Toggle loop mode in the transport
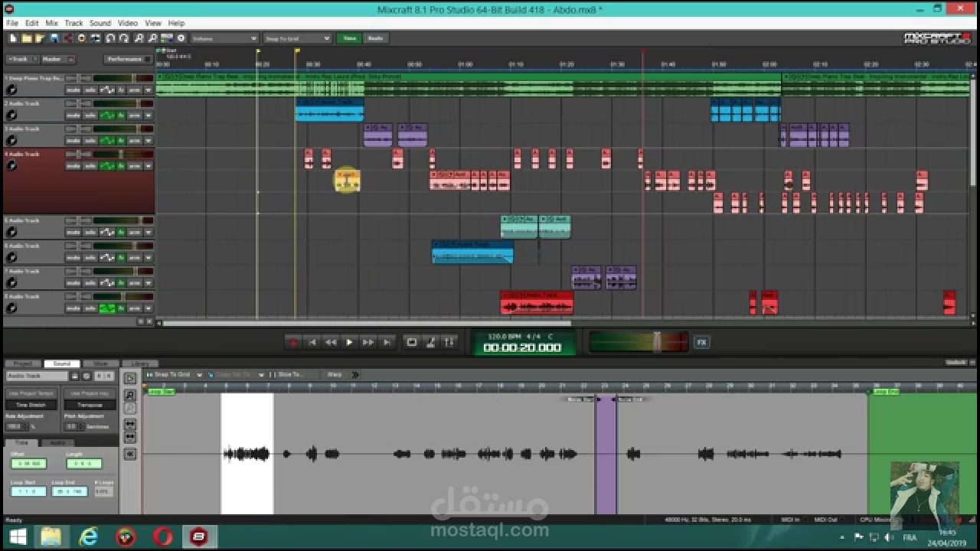 click(x=412, y=342)
